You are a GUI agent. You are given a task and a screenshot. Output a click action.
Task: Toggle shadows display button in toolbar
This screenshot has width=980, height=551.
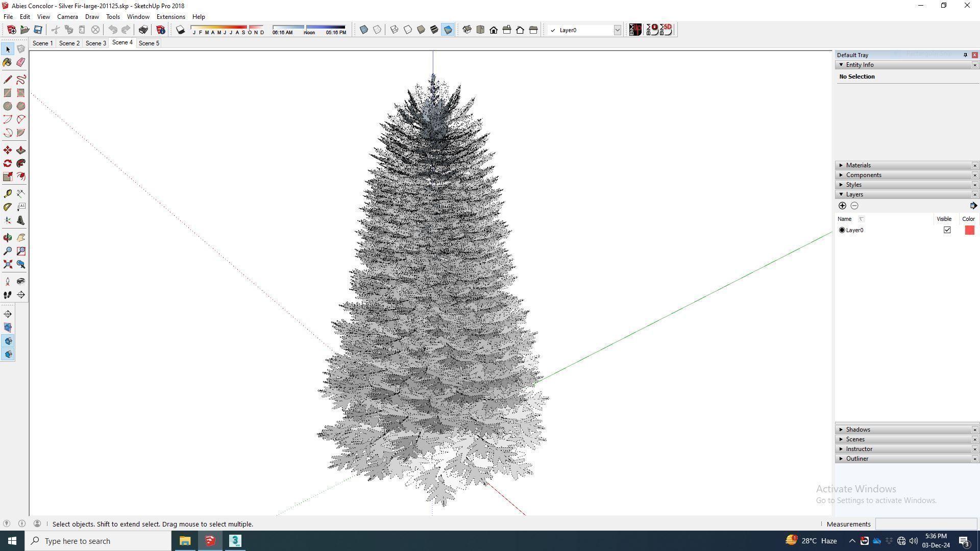(x=180, y=30)
